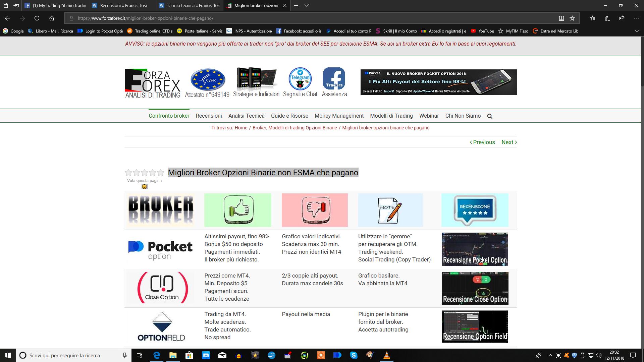Open a new browser tab
Screen dimensions: 644x362
tap(296, 5)
